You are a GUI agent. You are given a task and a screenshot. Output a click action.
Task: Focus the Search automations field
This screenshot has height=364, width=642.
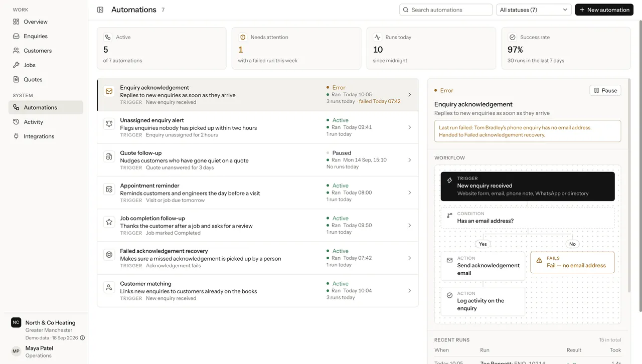[446, 10]
